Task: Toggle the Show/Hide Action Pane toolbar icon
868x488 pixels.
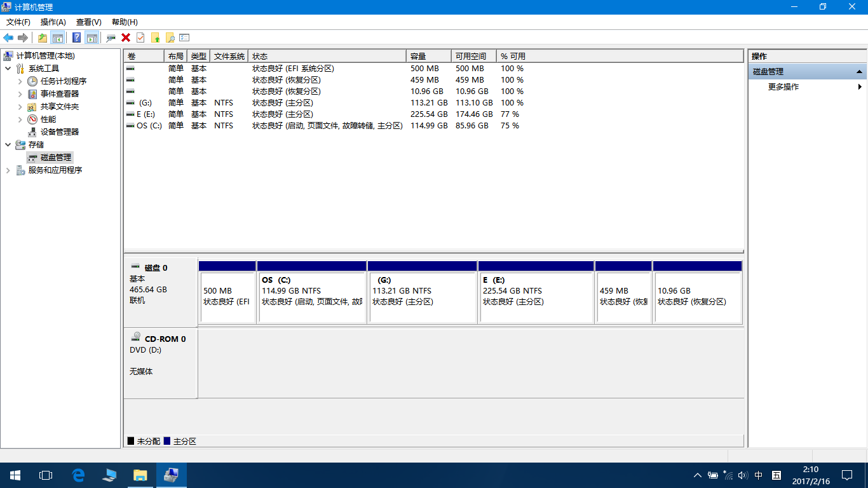Action: pos(92,37)
